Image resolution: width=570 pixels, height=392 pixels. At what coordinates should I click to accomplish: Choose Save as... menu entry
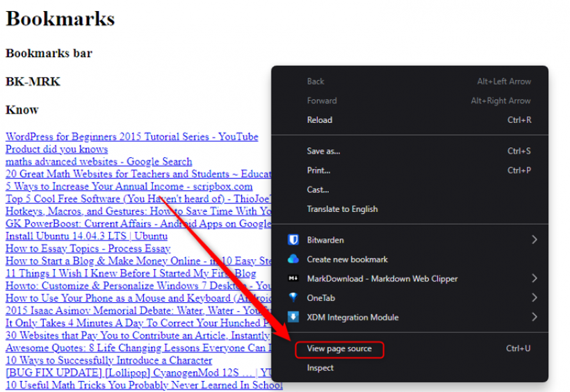pyautogui.click(x=323, y=151)
